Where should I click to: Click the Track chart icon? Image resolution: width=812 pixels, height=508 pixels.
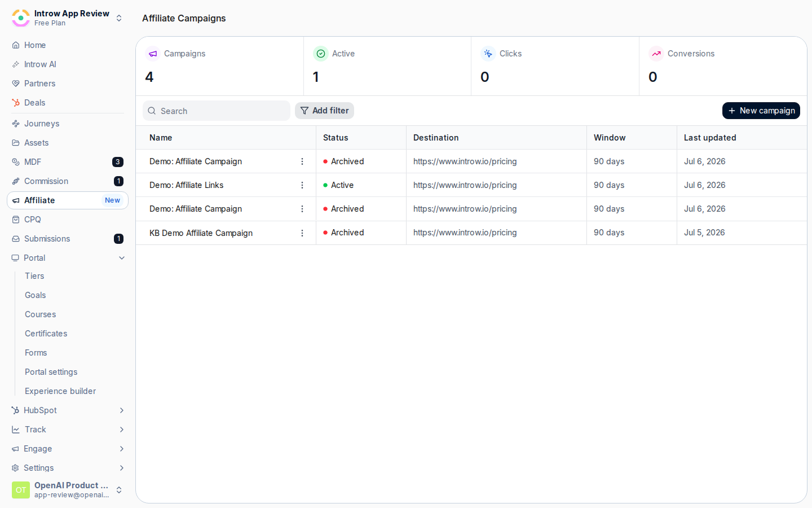[x=16, y=430]
